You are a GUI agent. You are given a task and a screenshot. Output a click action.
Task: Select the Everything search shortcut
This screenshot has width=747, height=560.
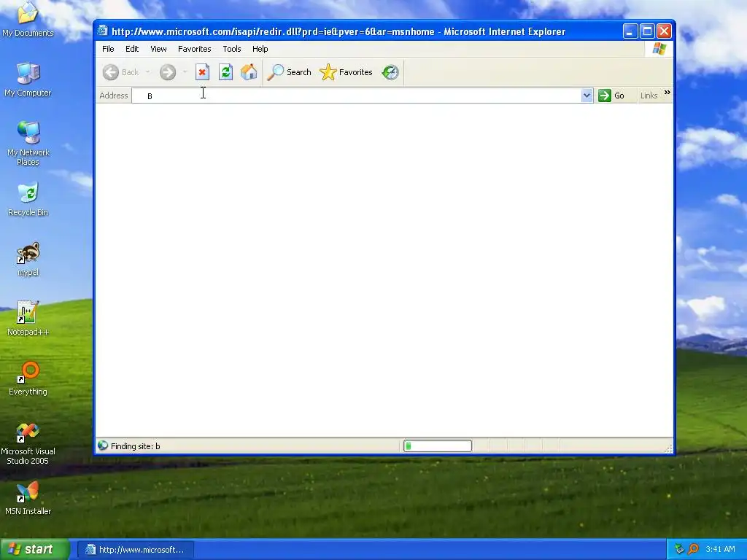click(x=28, y=379)
